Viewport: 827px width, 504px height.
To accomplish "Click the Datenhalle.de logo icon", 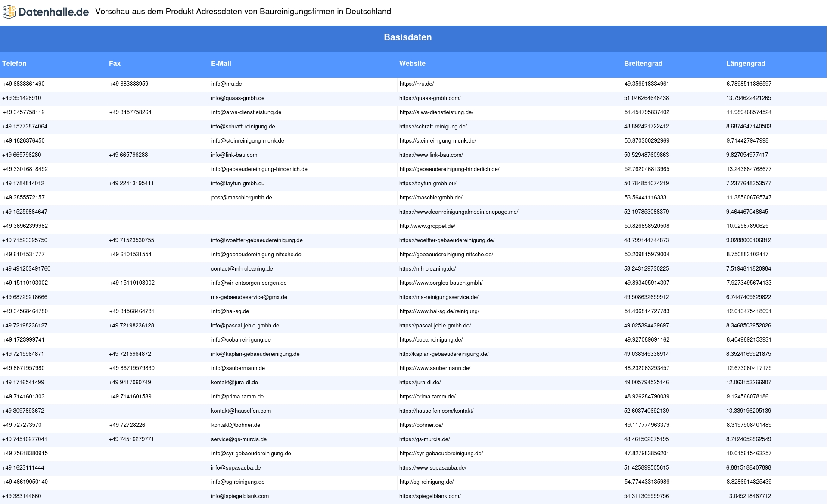I will tap(9, 12).
